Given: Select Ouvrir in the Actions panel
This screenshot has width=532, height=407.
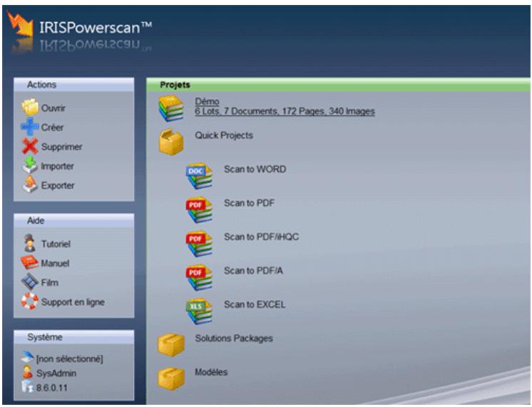Looking at the screenshot, I should tap(53, 108).
